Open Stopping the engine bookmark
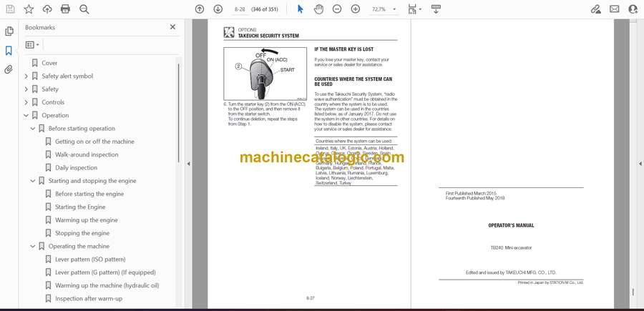This screenshot has height=311, width=644. click(82, 233)
